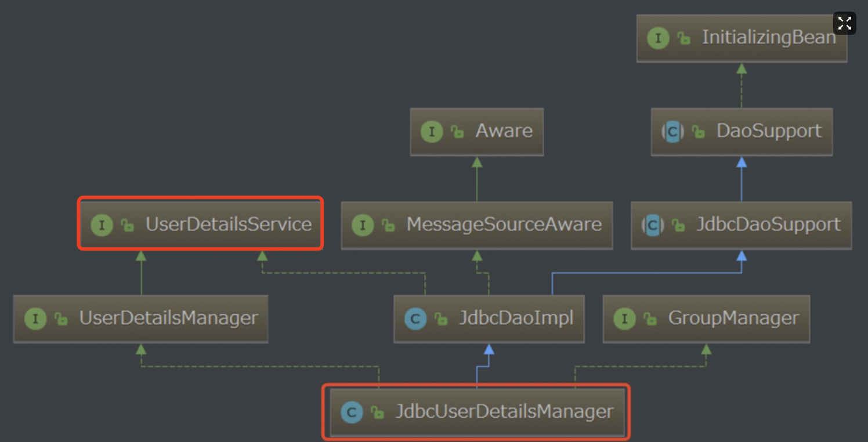Click the green lock icon beside GroupManager

650,318
